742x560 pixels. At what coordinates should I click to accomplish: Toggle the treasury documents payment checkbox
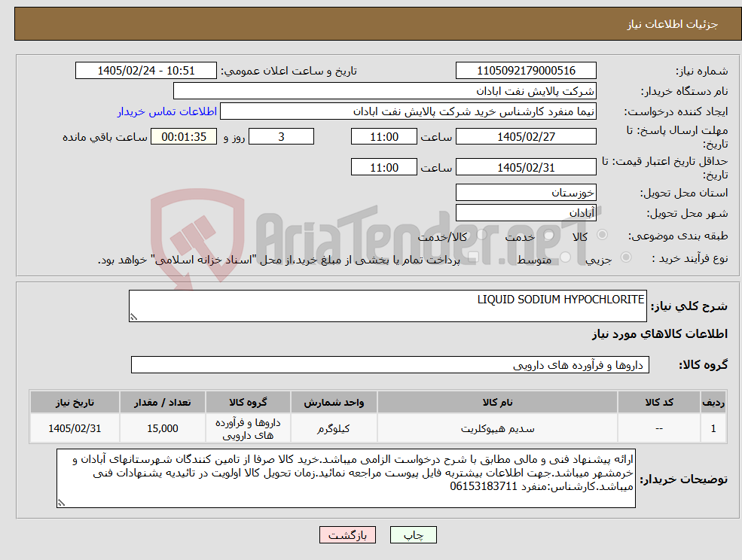point(472,257)
